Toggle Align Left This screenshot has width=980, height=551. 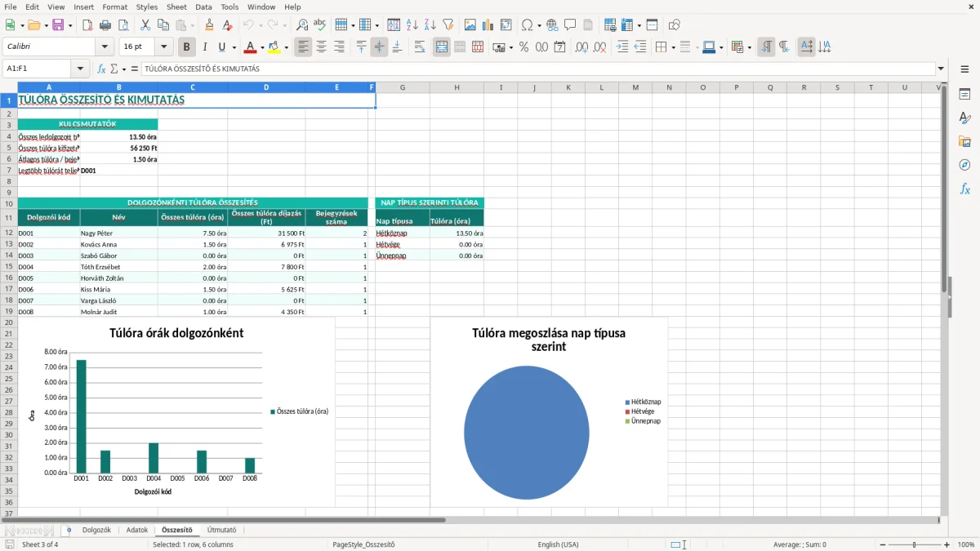point(303,47)
